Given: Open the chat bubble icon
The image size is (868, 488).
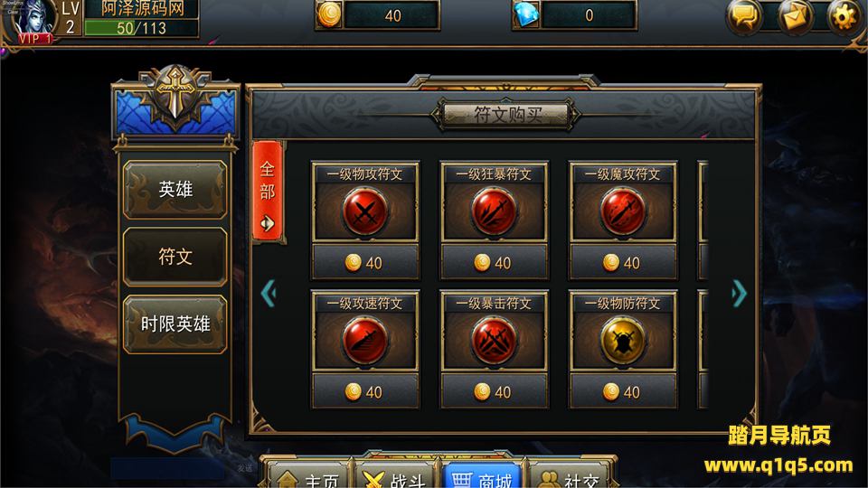Looking at the screenshot, I should click(744, 16).
